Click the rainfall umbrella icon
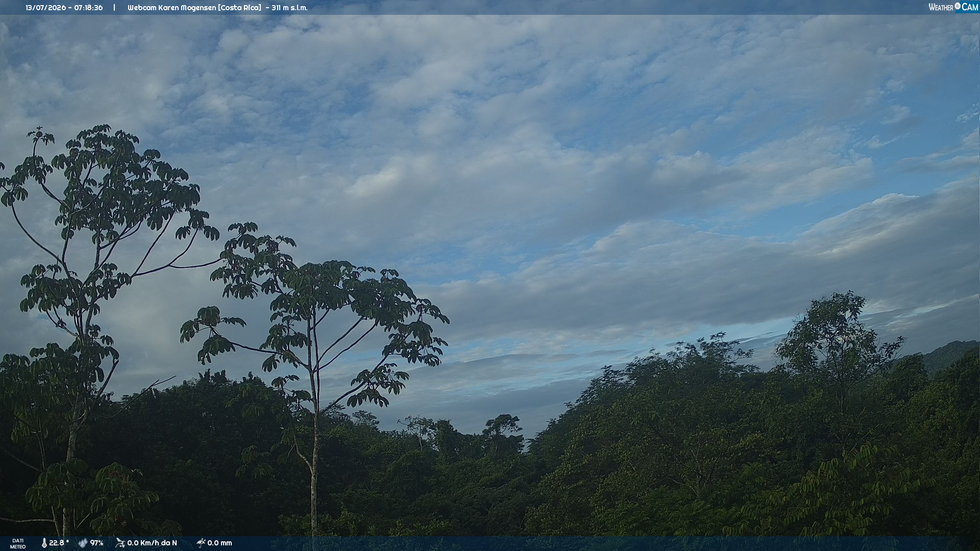This screenshot has height=551, width=980. click(x=201, y=543)
